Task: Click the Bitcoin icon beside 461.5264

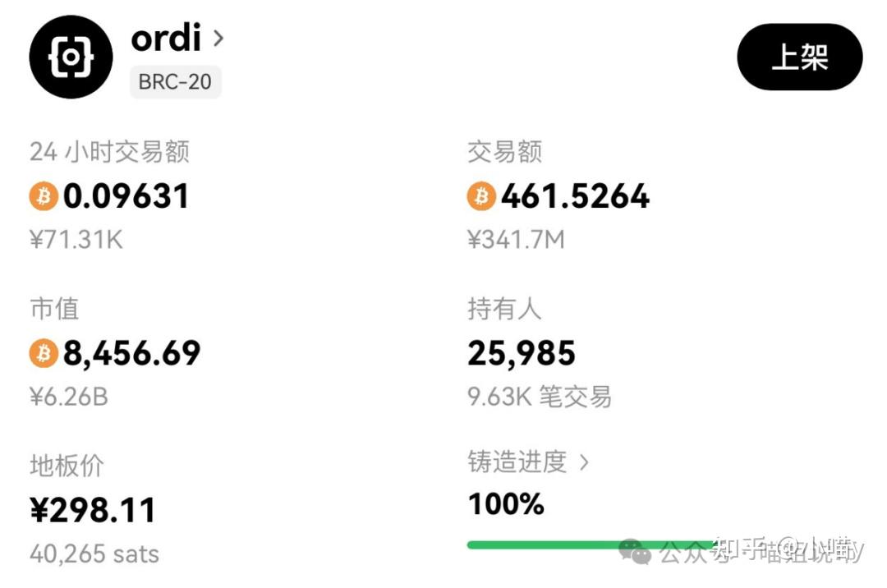Action: pyautogui.click(x=481, y=197)
